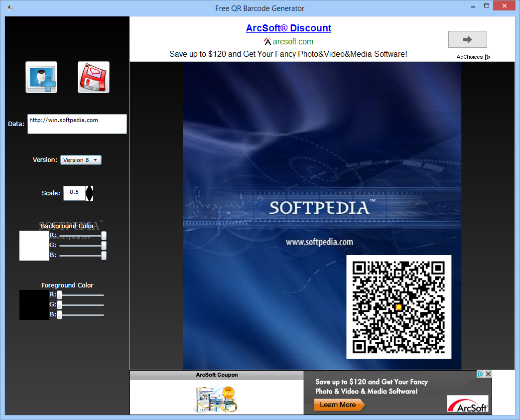
Task: Close the bottom ArcSoft ad banner
Action: tap(488, 374)
